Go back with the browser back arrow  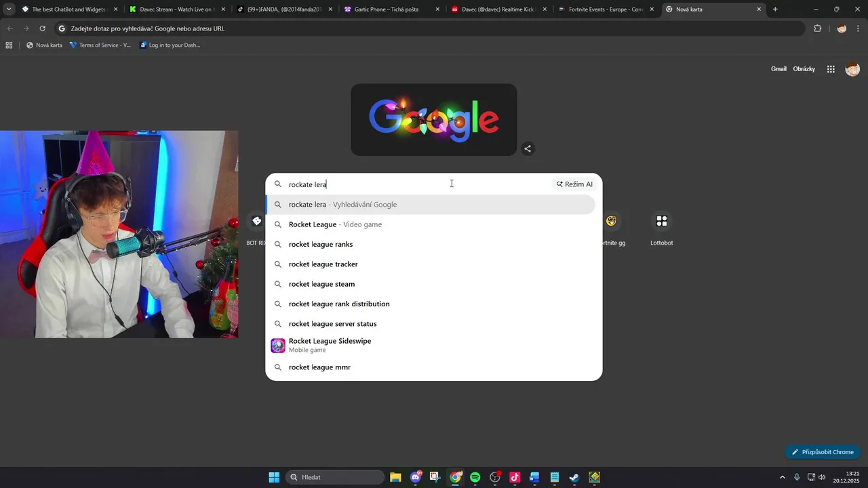(x=9, y=28)
